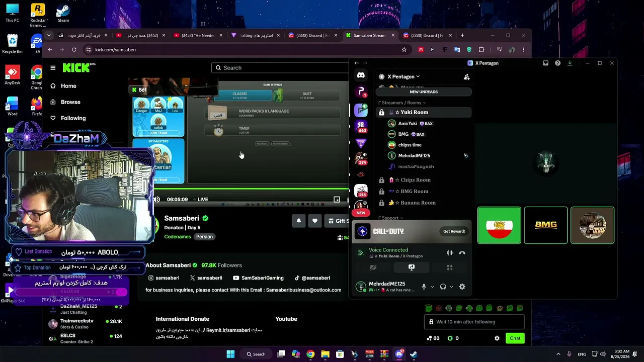Open the @samsaberi TikTok link
644x362 pixels.
(312, 278)
